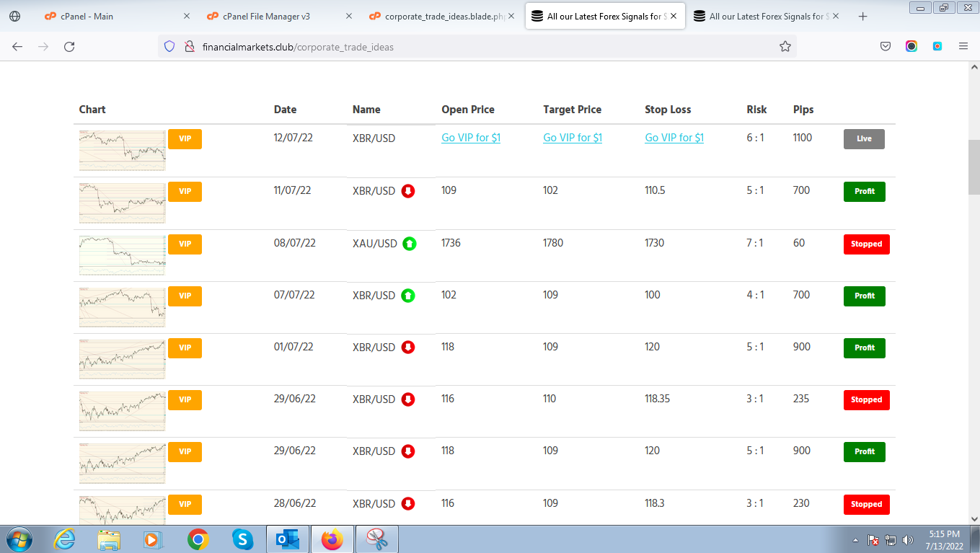Viewport: 980px width, 553px height.
Task: Open Outlook from the taskbar
Action: coord(287,539)
